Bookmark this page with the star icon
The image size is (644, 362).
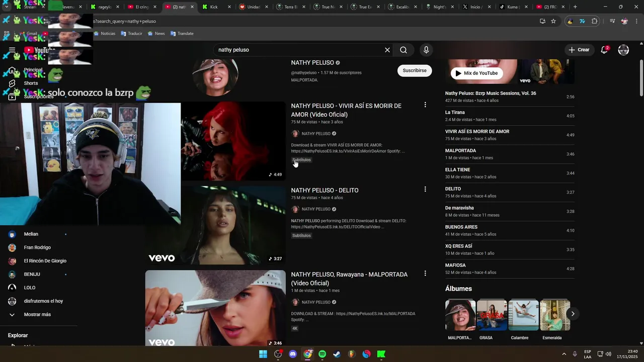pyautogui.click(x=553, y=21)
